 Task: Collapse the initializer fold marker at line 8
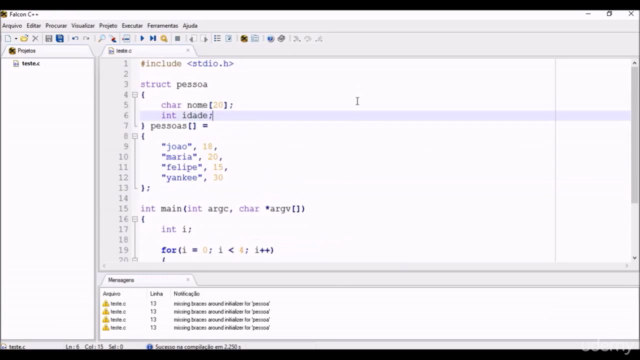click(135, 136)
